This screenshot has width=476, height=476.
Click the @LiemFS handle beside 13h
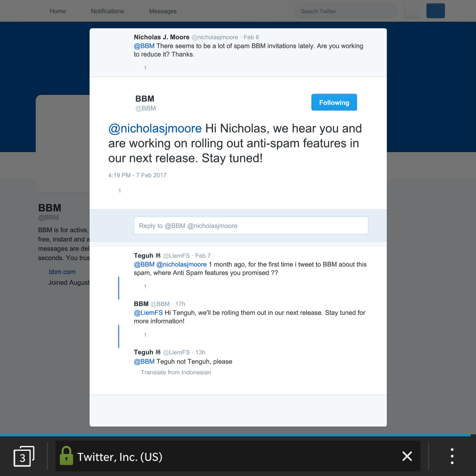(x=177, y=352)
